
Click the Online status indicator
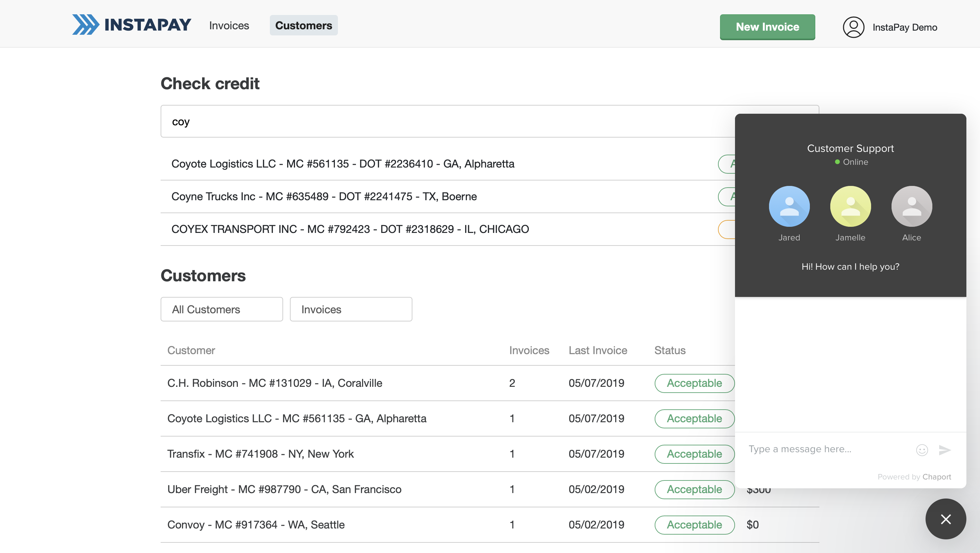[x=851, y=162]
